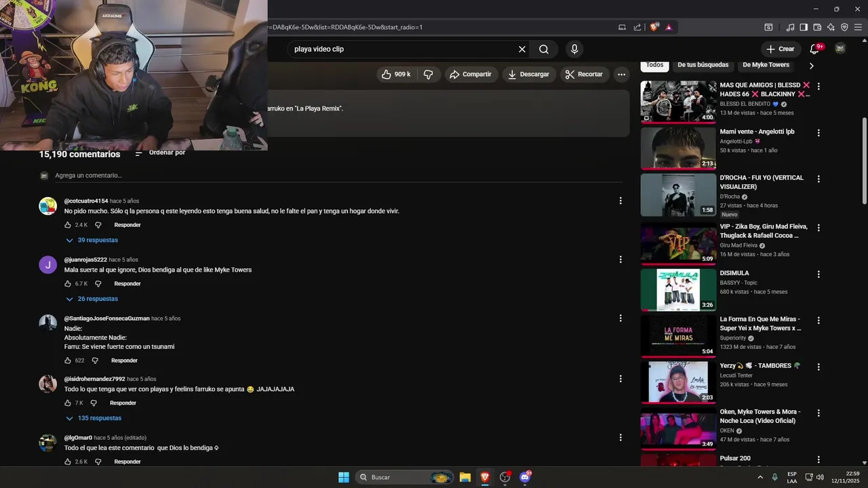
Task: Open YouTube notifications bell
Action: tap(815, 49)
